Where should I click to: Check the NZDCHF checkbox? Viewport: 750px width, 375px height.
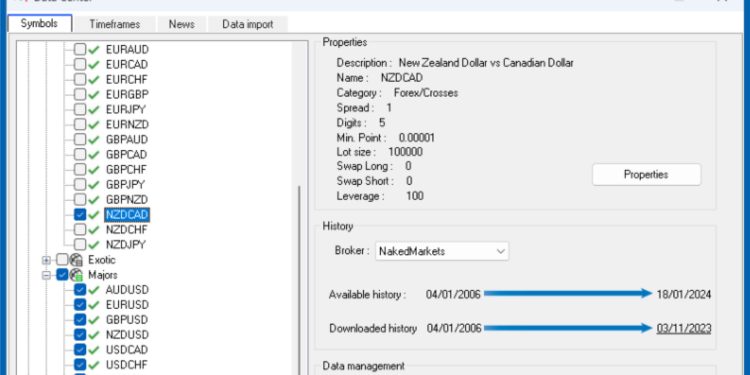tap(80, 230)
